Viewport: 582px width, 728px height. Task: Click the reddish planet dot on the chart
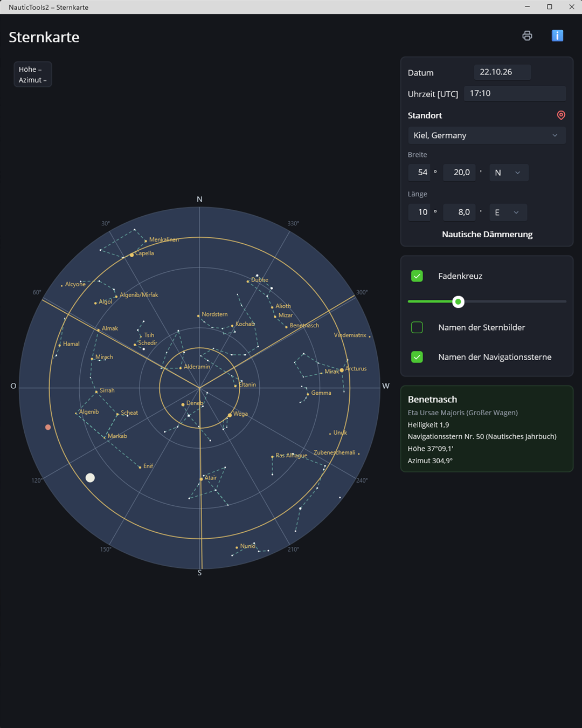pos(48,427)
